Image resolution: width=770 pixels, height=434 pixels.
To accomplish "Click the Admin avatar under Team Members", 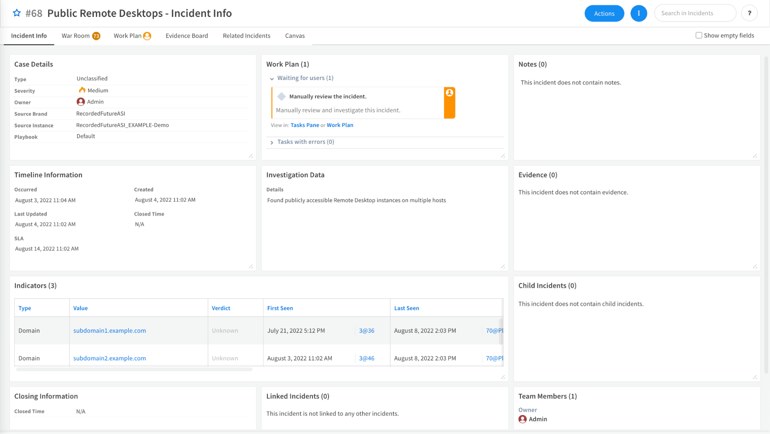I will point(522,419).
